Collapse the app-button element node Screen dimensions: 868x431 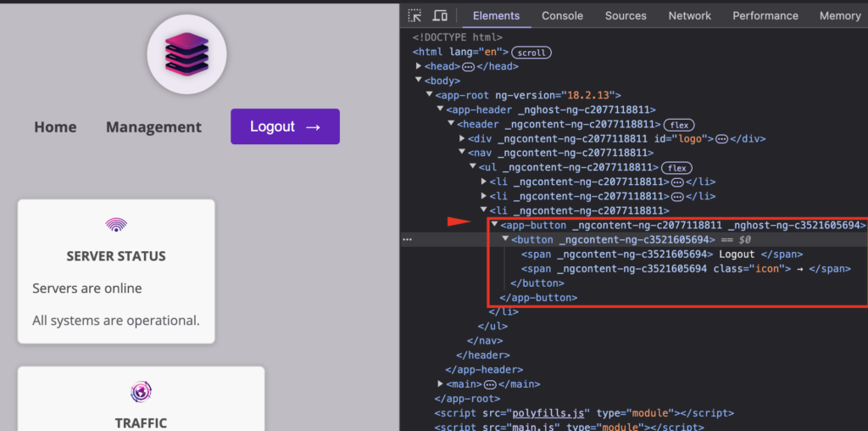pyautogui.click(x=495, y=225)
